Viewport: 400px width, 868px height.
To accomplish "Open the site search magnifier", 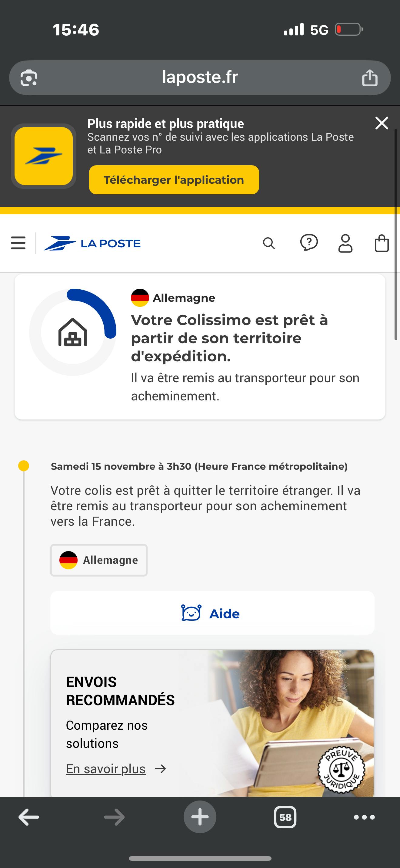I will 269,243.
